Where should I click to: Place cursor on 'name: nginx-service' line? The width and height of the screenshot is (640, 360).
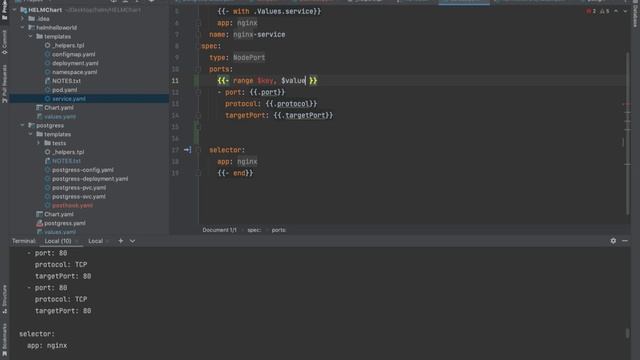point(247,35)
